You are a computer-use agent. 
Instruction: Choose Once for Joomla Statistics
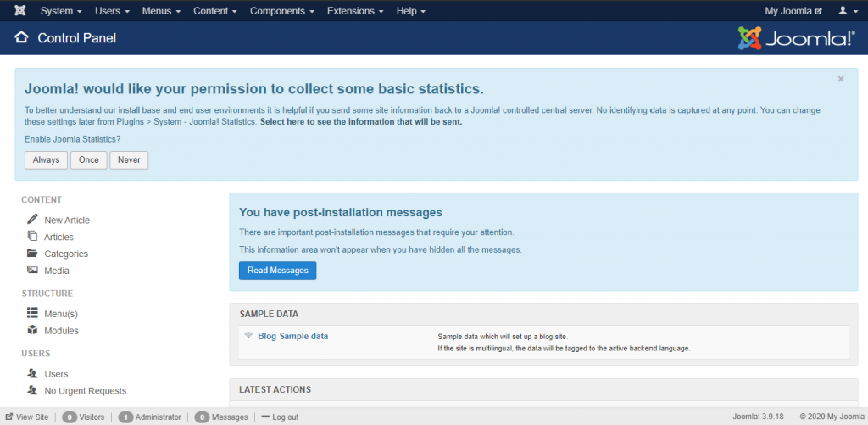click(88, 160)
